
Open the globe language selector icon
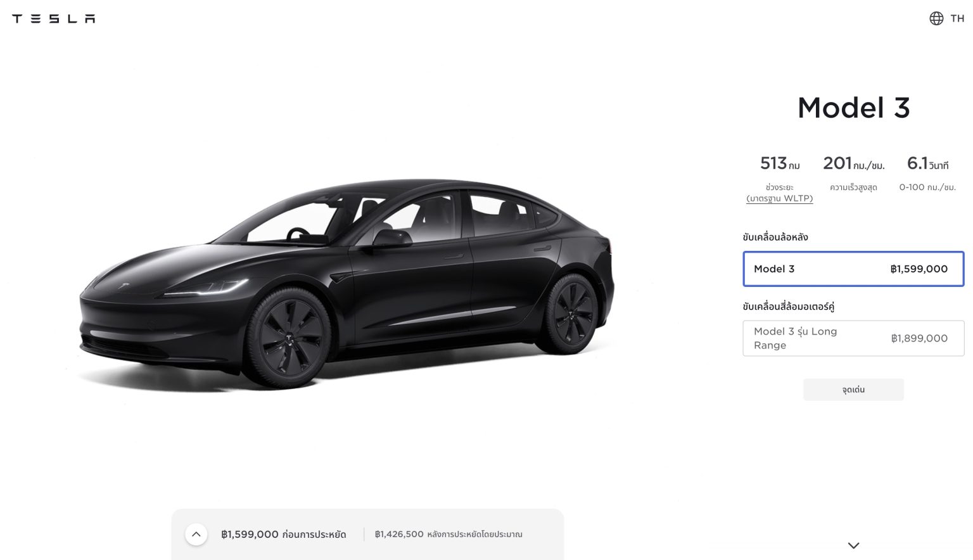pos(936,18)
